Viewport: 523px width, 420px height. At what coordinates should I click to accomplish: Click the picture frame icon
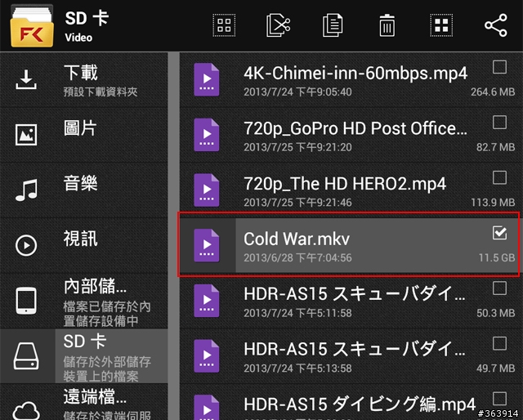tap(26, 135)
